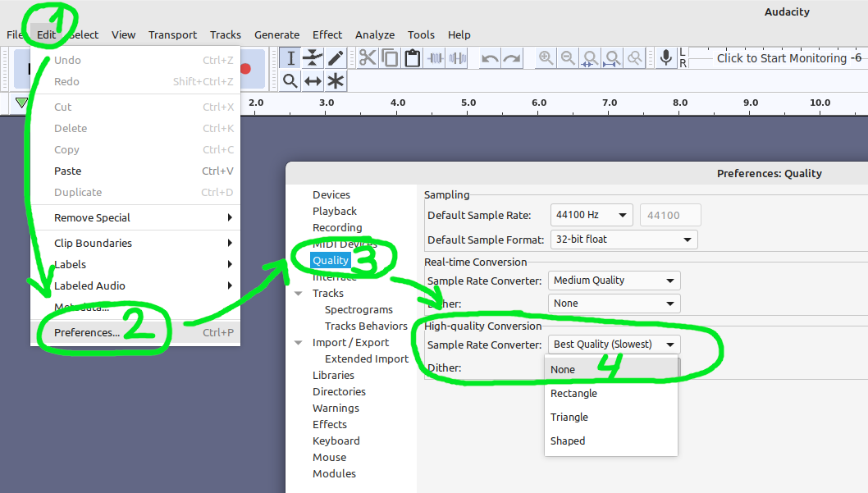
Task: Click the microphone recording meter icon
Action: (666, 57)
